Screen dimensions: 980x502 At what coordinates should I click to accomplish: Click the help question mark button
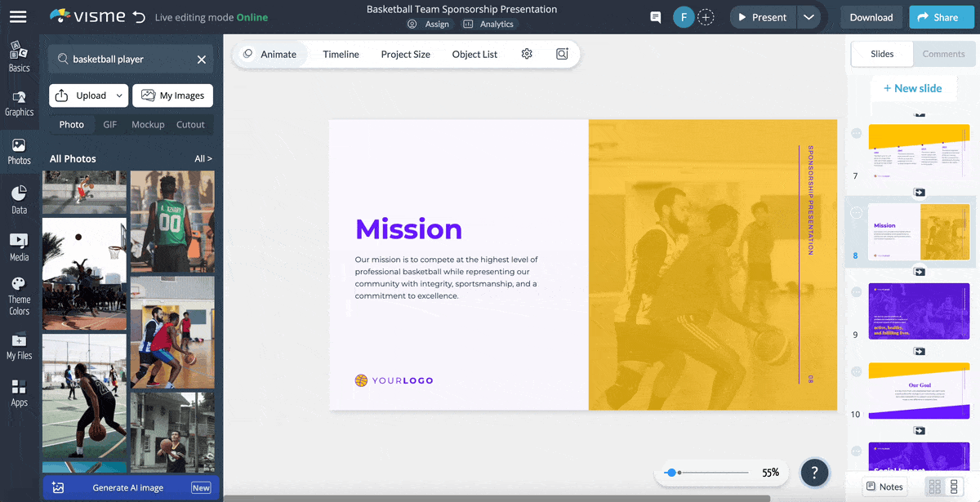[x=814, y=472]
